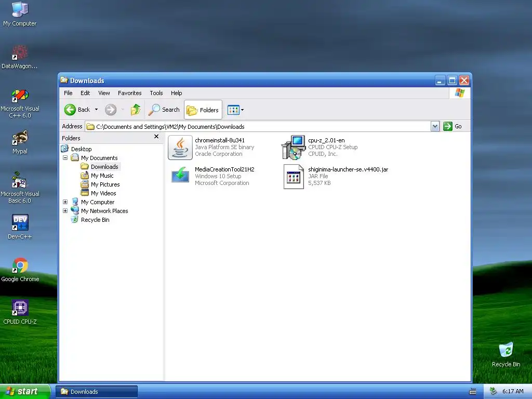Open the Tools menu
Image resolution: width=532 pixels, height=399 pixels.
point(156,93)
